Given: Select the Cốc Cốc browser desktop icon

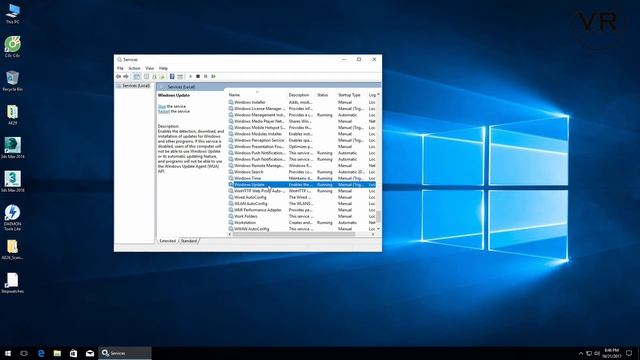Looking at the screenshot, I should click(12, 47).
